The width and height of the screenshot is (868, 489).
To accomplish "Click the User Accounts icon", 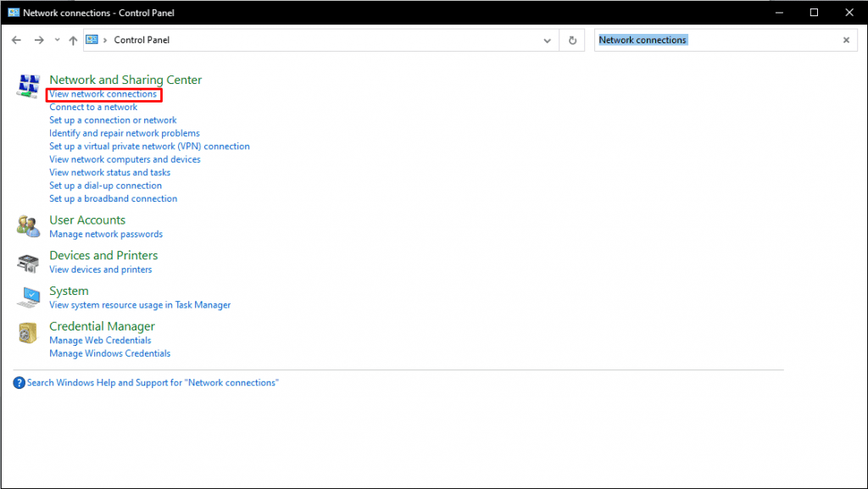I will [28, 226].
